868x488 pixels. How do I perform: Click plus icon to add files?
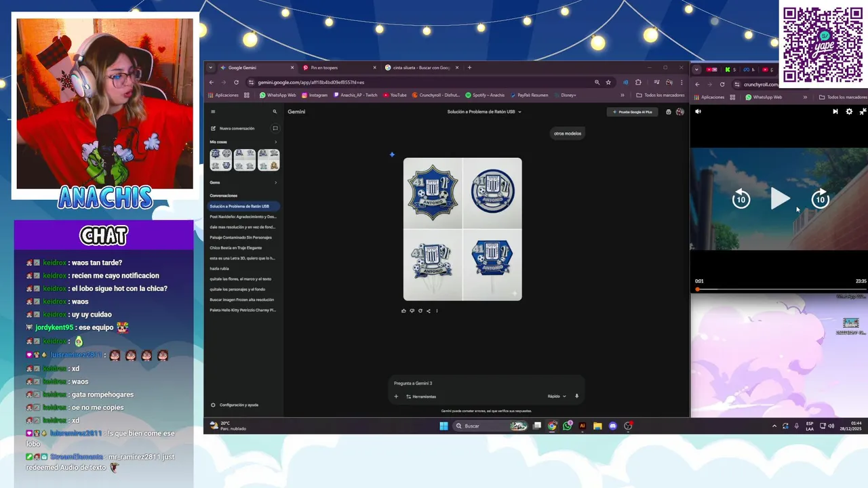tap(396, 396)
